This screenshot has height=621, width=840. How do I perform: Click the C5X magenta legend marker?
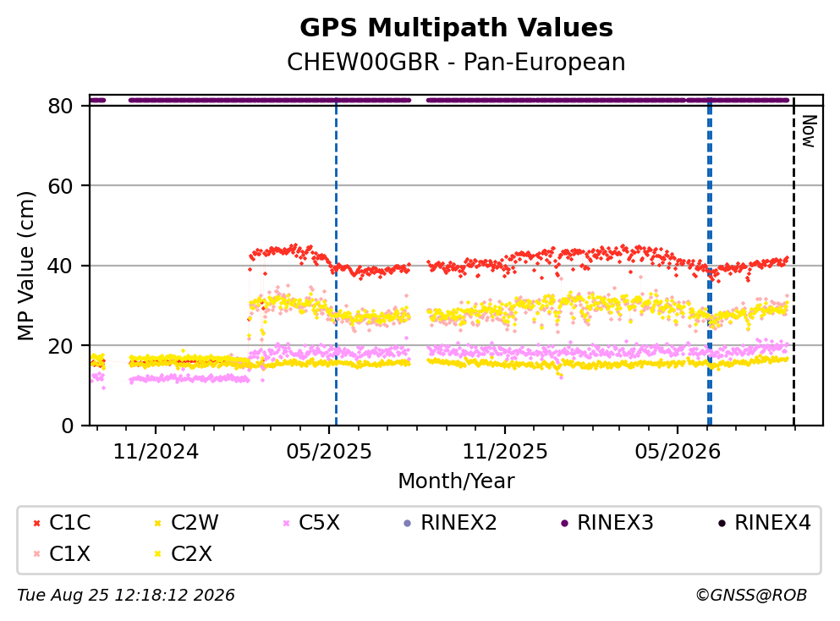click(286, 523)
